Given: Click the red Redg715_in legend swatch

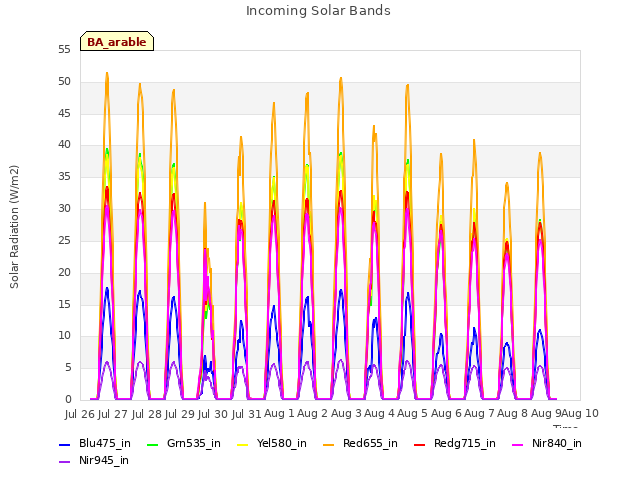Looking at the screenshot, I should coord(420,444).
